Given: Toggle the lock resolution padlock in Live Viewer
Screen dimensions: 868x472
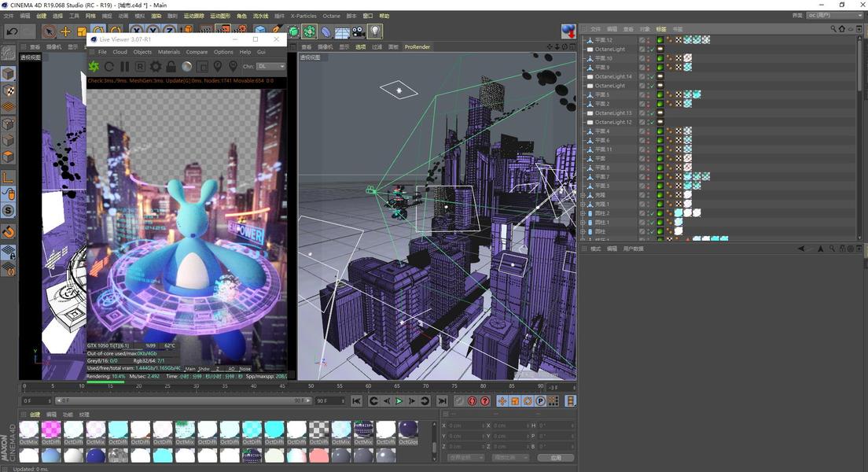Looking at the screenshot, I should tap(171, 67).
